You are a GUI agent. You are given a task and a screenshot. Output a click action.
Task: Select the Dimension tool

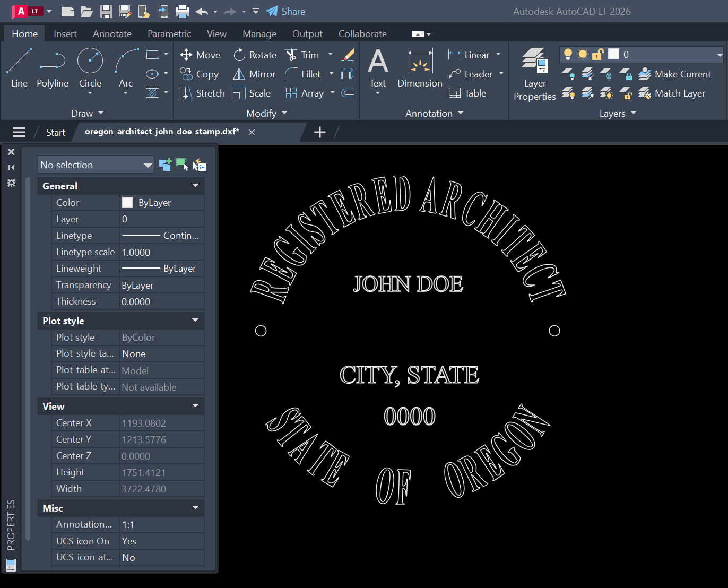(x=420, y=67)
